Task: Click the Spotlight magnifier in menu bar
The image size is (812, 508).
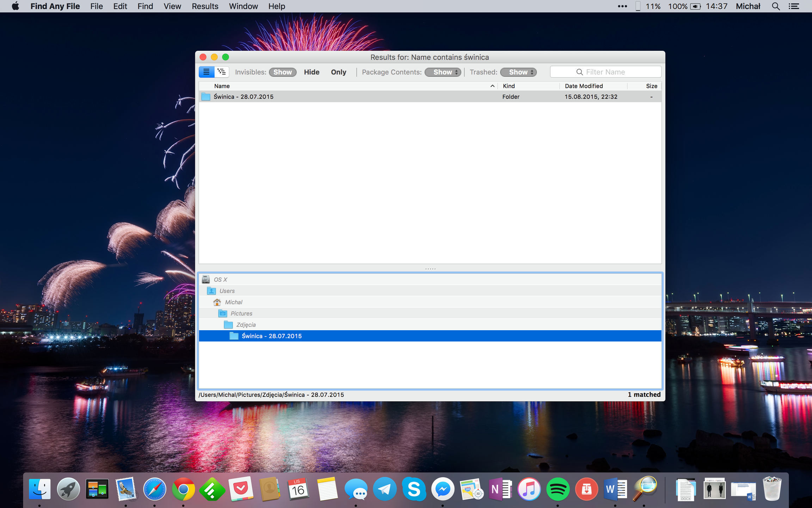Action: coord(775,6)
